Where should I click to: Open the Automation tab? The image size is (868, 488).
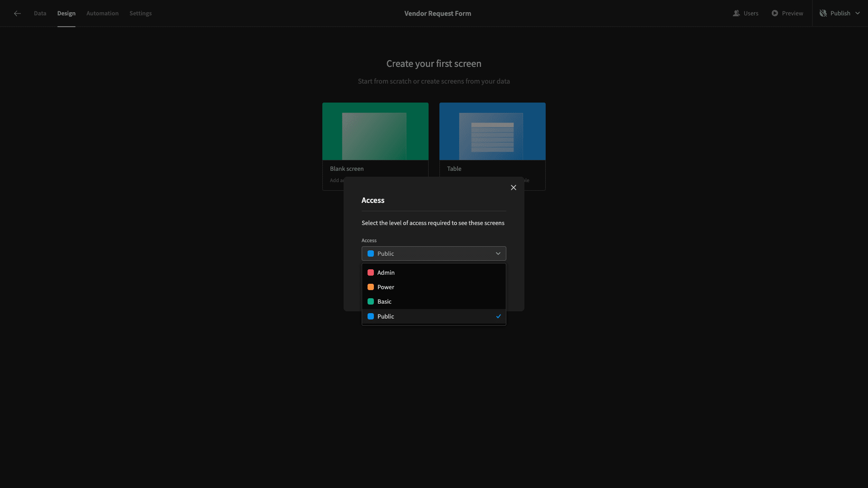(103, 14)
